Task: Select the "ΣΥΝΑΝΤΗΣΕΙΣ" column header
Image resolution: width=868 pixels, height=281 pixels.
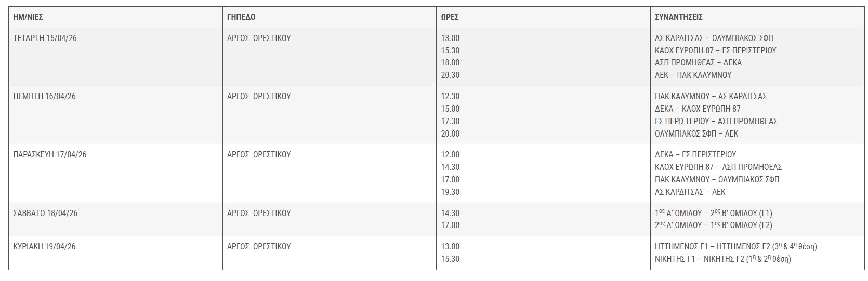Action: pos(678,17)
